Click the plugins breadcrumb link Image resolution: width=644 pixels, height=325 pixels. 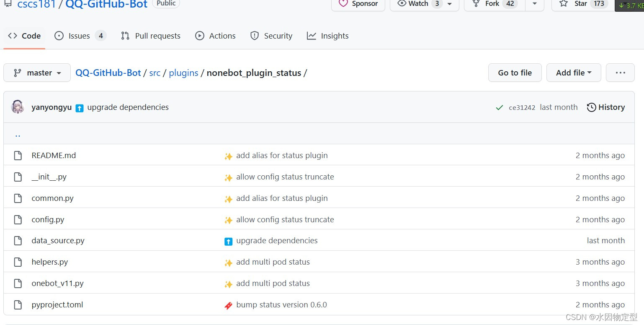point(183,73)
